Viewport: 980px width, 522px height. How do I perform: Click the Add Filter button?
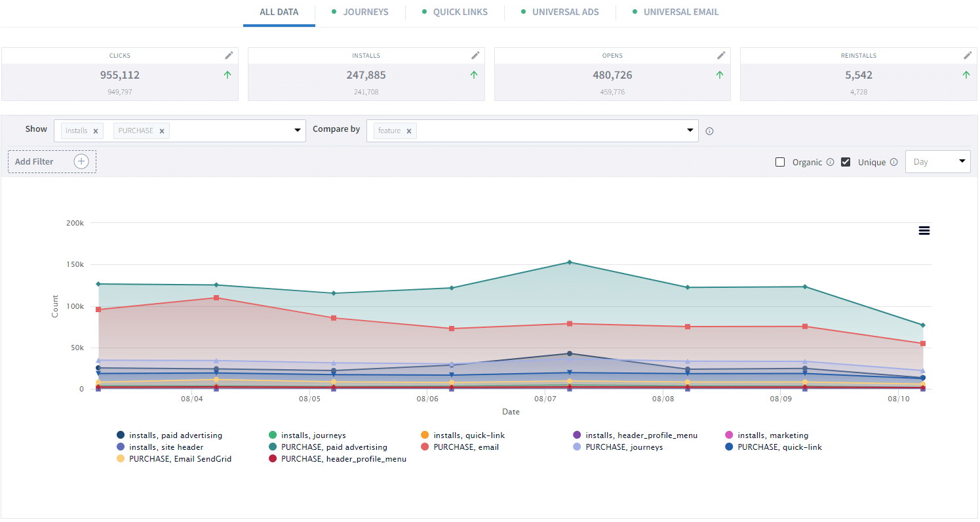click(52, 161)
